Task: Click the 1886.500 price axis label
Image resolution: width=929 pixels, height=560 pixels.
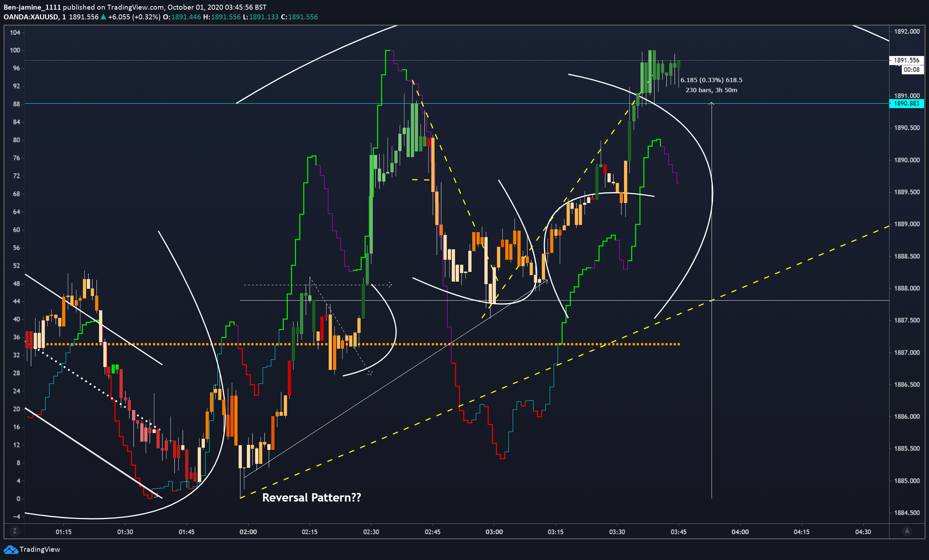Action: [x=907, y=384]
